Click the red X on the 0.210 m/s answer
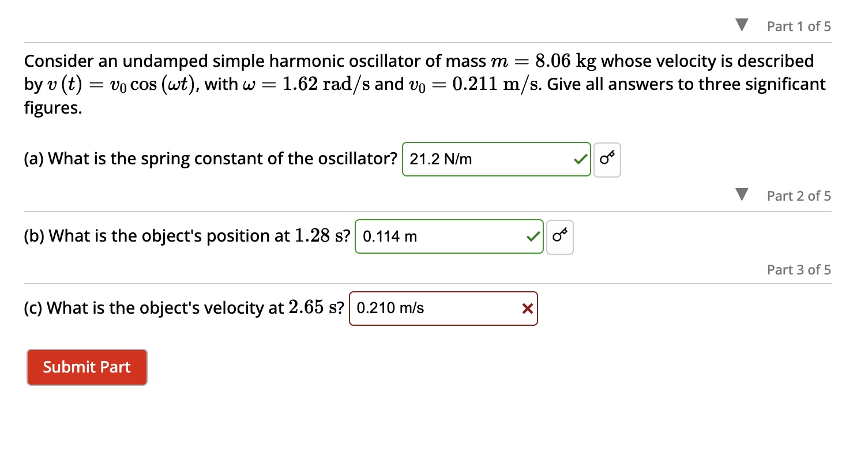 tap(527, 309)
